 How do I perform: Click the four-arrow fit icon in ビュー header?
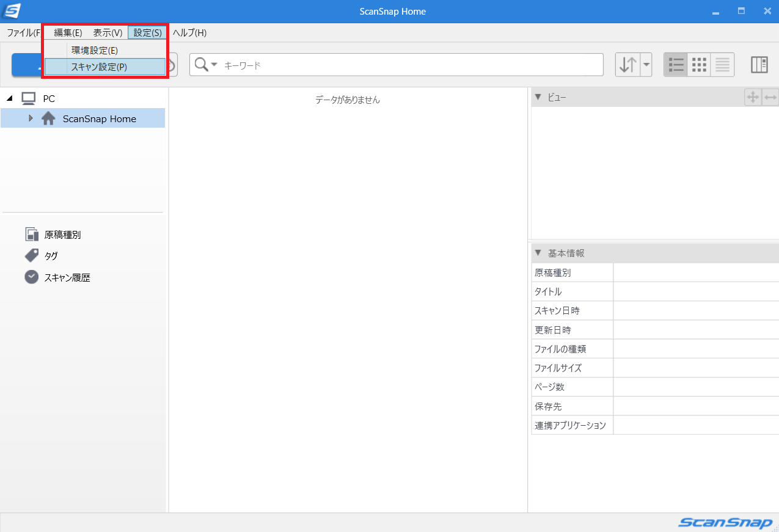(753, 97)
